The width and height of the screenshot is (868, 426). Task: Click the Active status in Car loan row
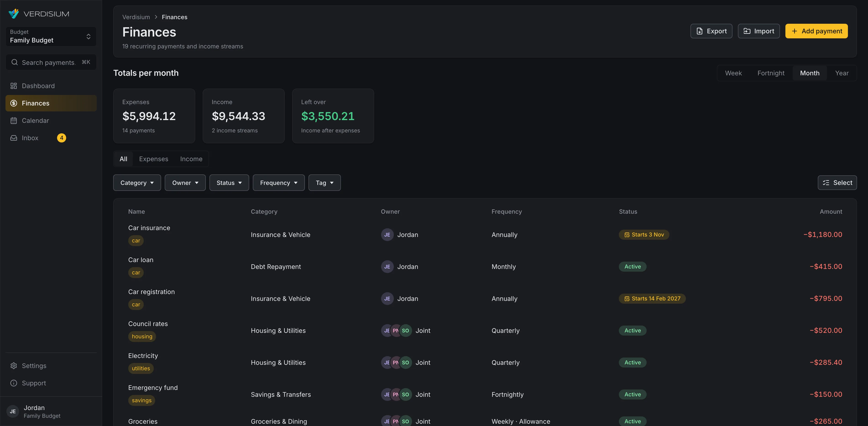633,267
